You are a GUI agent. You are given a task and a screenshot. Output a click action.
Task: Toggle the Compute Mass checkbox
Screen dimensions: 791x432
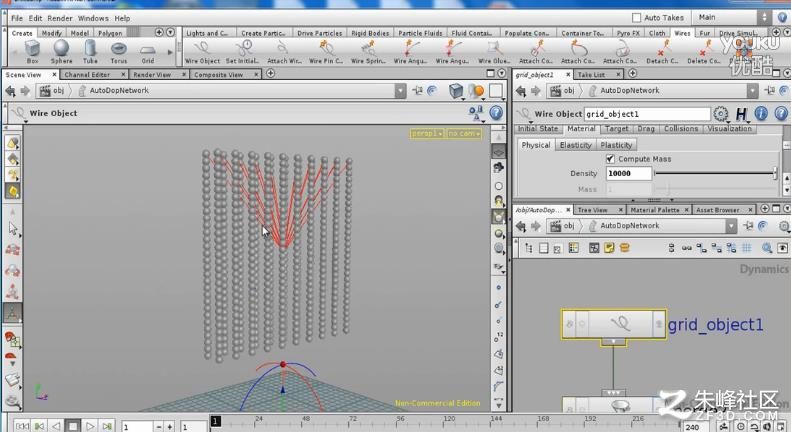(610, 159)
